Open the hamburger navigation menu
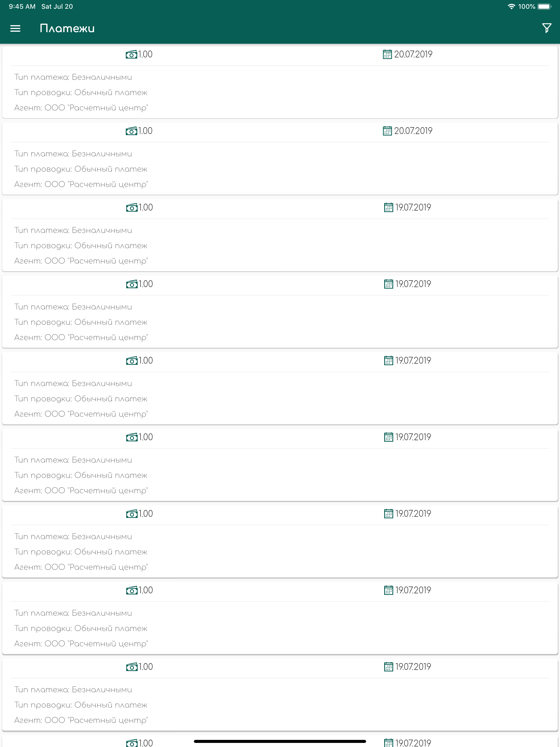 (15, 28)
